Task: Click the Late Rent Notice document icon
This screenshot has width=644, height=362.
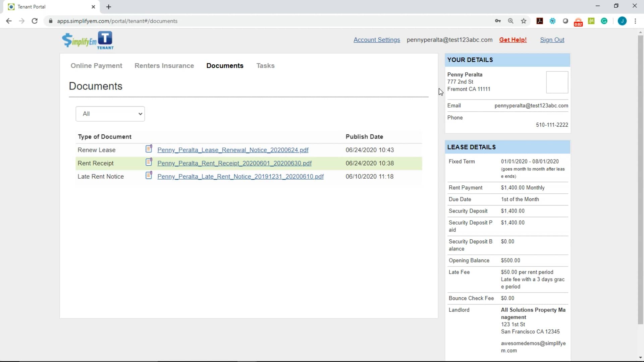Action: click(x=149, y=175)
